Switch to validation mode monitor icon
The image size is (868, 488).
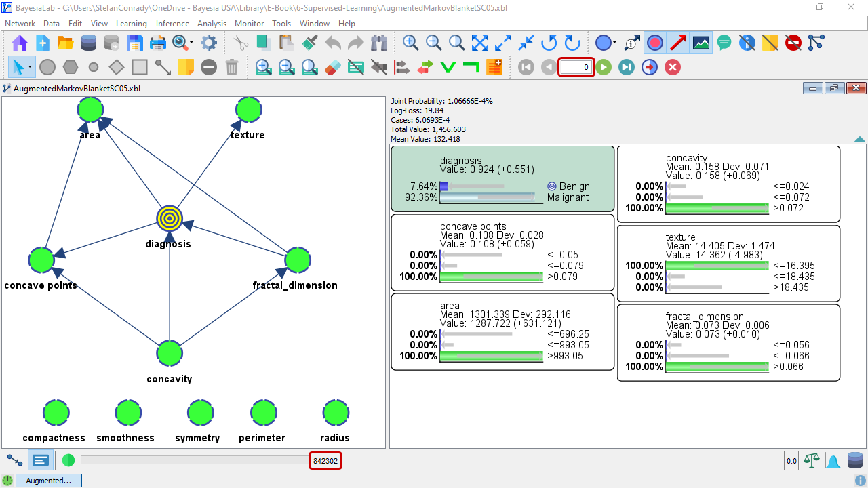click(x=41, y=460)
